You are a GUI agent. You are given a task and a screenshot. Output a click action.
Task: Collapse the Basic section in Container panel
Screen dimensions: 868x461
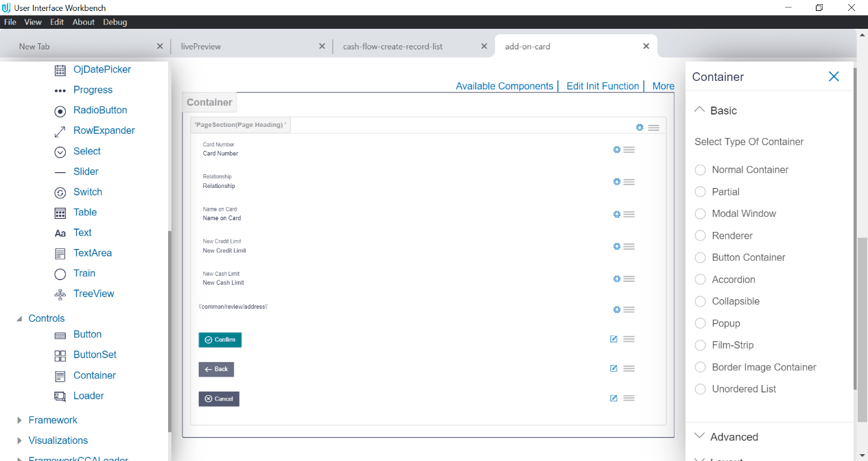coord(699,108)
